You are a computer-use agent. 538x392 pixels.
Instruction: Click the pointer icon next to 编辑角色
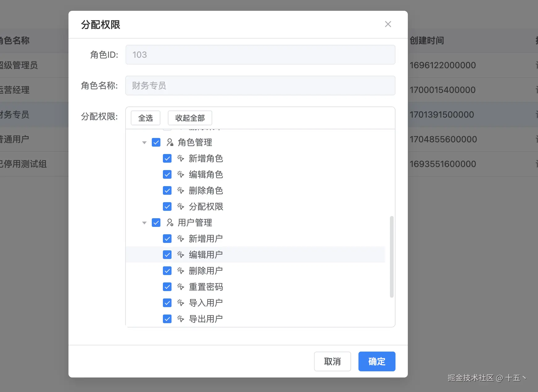[180, 174]
